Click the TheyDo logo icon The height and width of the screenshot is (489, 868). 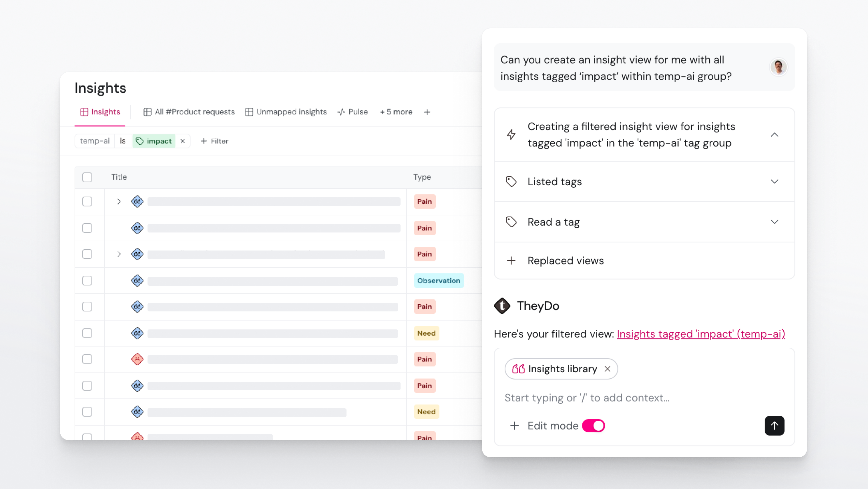(x=502, y=306)
